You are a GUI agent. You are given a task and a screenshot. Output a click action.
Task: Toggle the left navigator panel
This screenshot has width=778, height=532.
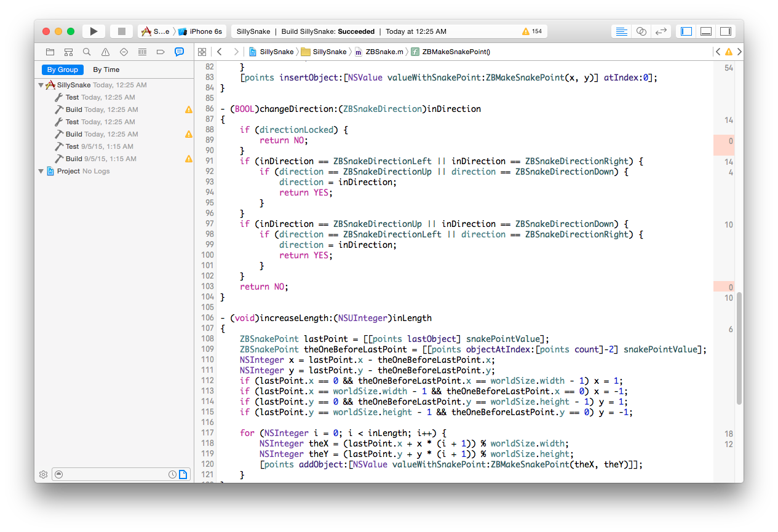coord(686,31)
